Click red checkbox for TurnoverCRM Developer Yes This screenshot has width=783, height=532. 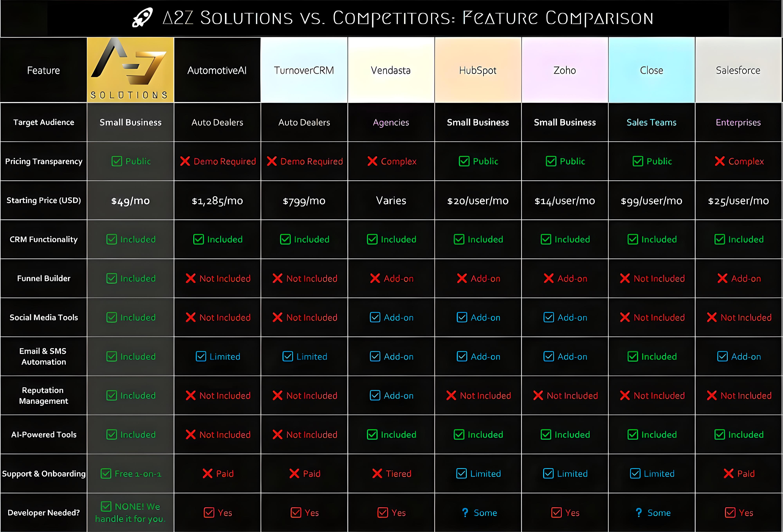coord(296,512)
